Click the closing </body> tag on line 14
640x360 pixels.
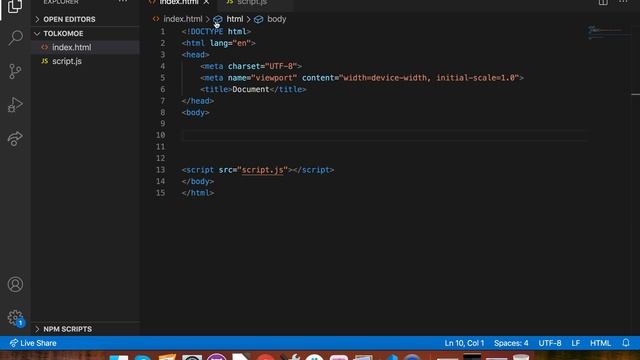click(198, 181)
